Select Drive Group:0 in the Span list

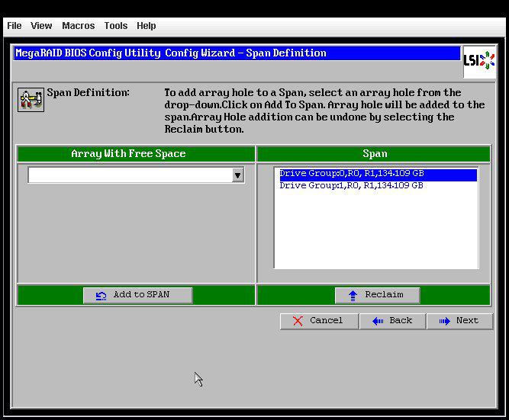pyautogui.click(x=351, y=174)
